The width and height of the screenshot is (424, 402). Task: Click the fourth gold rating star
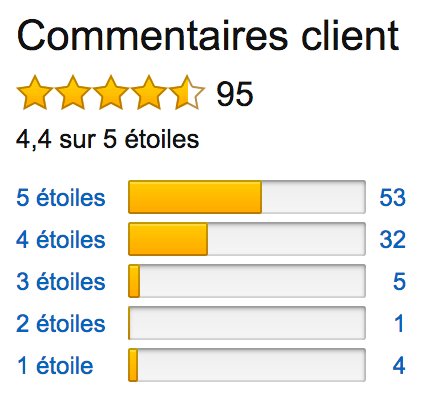(149, 93)
